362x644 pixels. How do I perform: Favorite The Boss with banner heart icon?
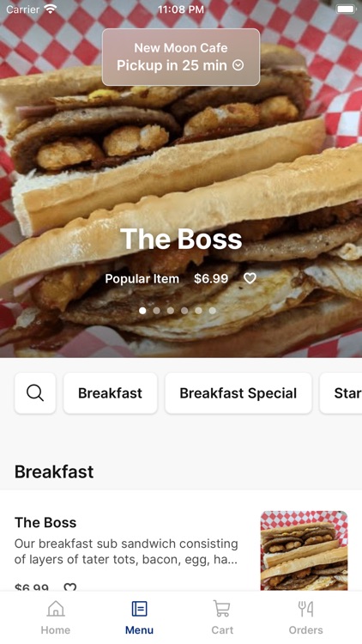pos(250,278)
